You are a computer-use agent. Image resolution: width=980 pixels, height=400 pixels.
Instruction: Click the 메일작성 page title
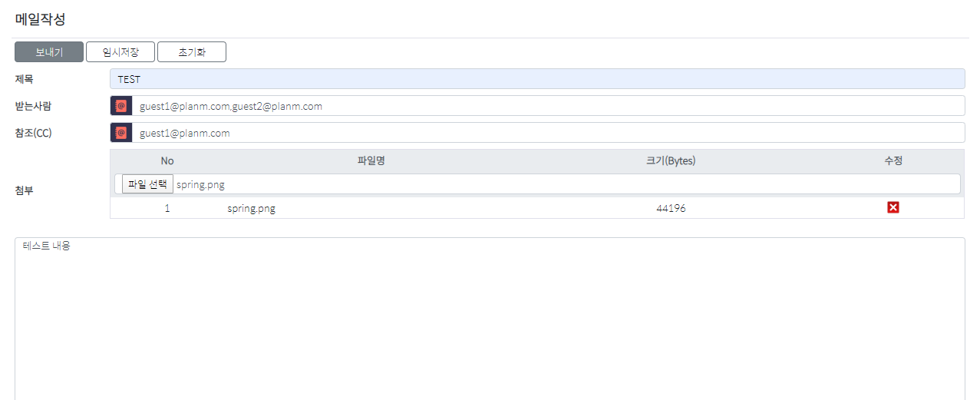click(40, 19)
